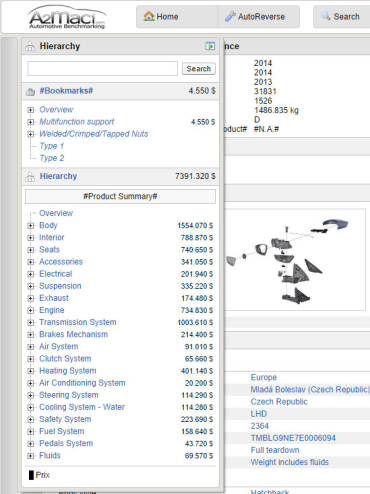Click the panel pin icon in Hierarchy header
The height and width of the screenshot is (494, 370).
pos(210,46)
